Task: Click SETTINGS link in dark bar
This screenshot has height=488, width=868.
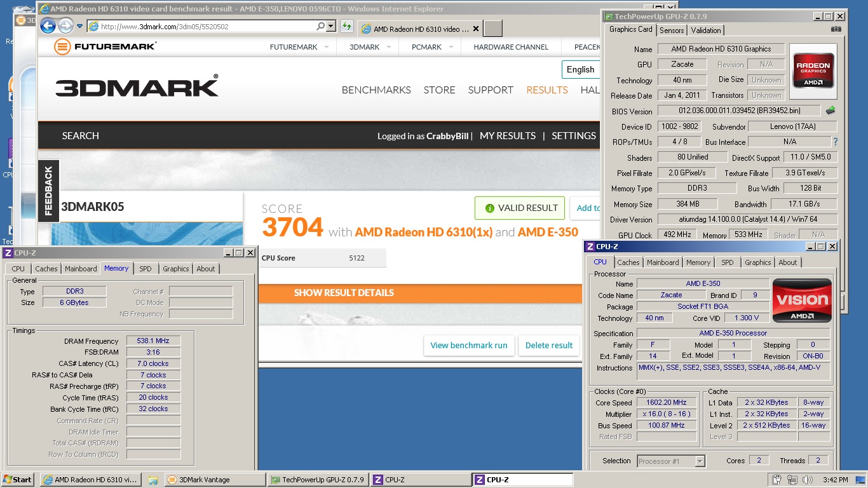Action: tap(574, 136)
